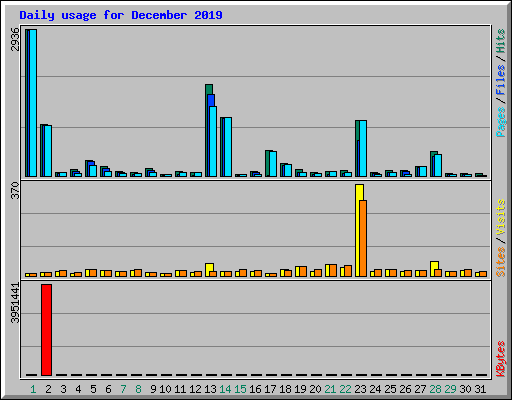
Task: Click day label 5 on the x-axis
Action: click(93, 389)
